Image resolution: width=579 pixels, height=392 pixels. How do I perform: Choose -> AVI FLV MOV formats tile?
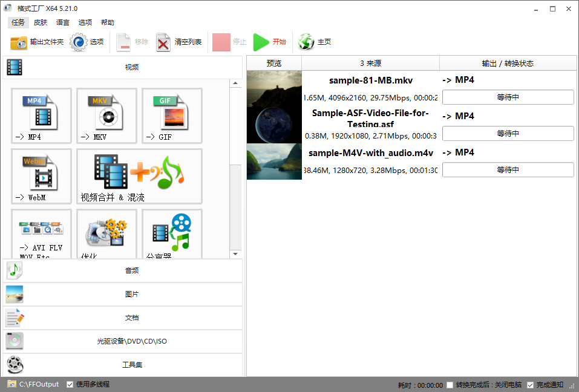pos(41,234)
